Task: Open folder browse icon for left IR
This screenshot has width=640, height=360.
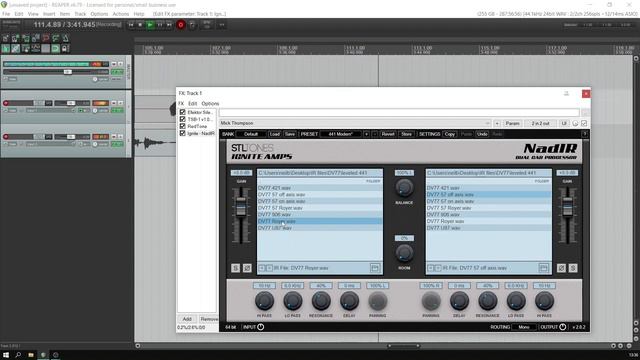Action: pos(375,268)
